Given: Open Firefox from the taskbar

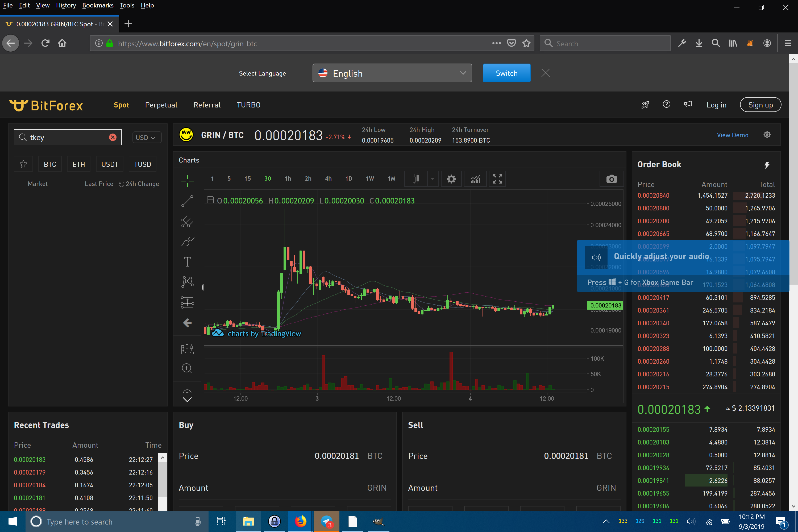Looking at the screenshot, I should coord(300,521).
